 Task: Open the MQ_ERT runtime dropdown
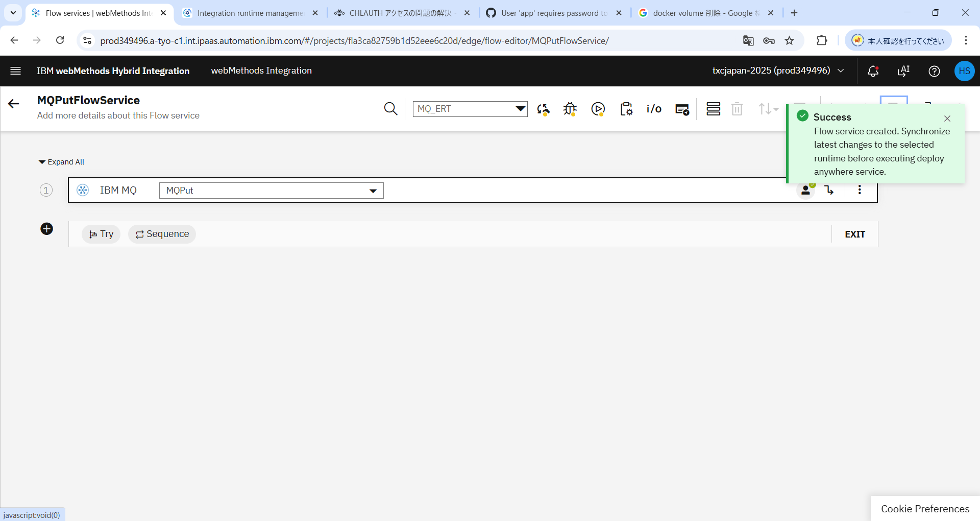tap(470, 109)
